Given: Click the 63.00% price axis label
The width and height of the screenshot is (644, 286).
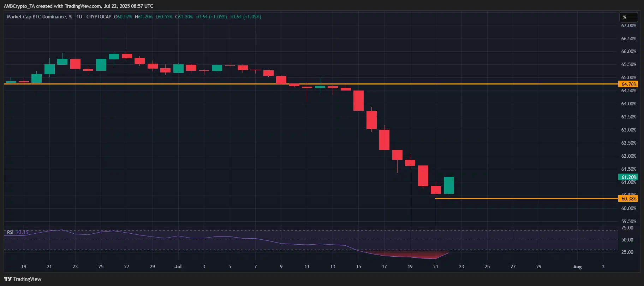Looking at the screenshot, I should coord(628,130).
